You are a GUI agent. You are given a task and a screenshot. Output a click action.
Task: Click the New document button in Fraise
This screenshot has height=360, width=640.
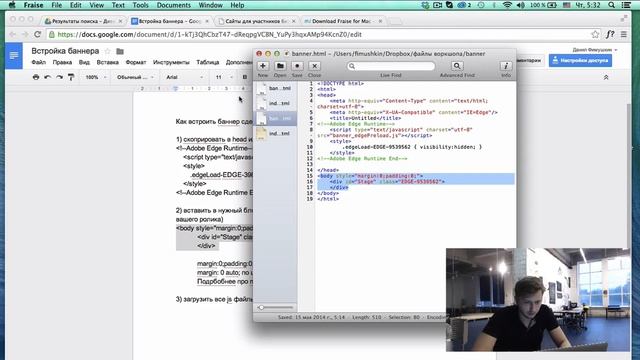click(263, 66)
